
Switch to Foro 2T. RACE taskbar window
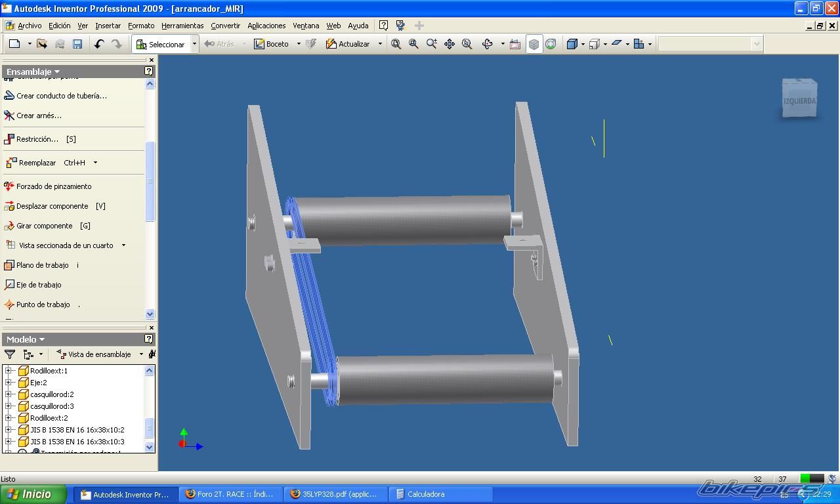[231, 494]
